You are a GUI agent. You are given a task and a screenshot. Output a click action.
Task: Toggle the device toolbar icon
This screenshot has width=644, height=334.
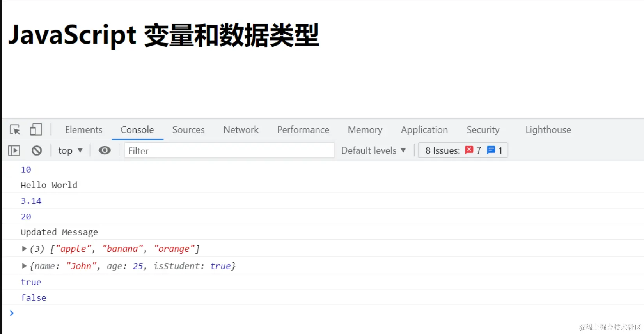[x=36, y=129]
